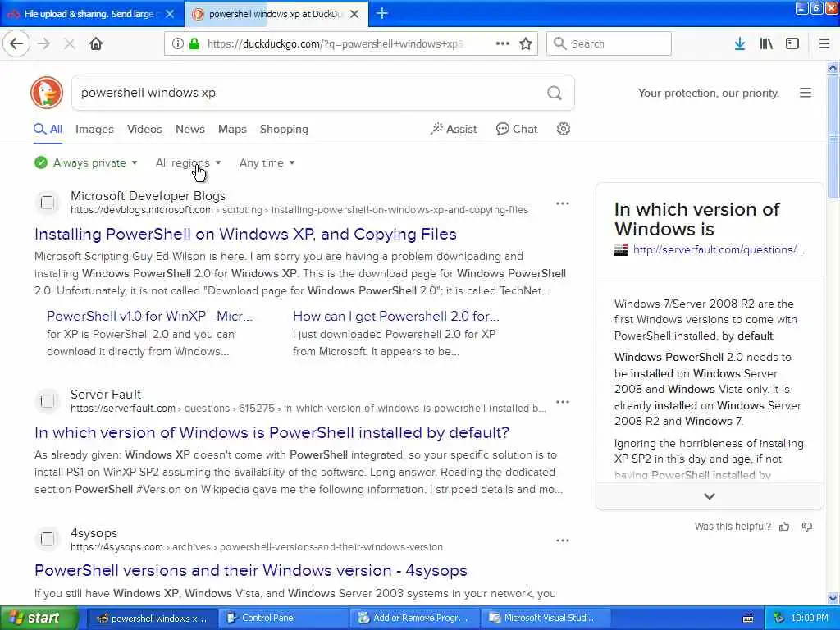The height and width of the screenshot is (630, 840).
Task: Open the Any time filter
Action: (x=267, y=163)
